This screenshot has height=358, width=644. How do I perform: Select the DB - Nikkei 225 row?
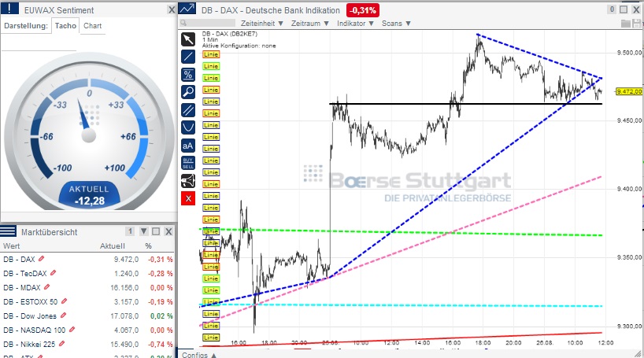(x=87, y=344)
